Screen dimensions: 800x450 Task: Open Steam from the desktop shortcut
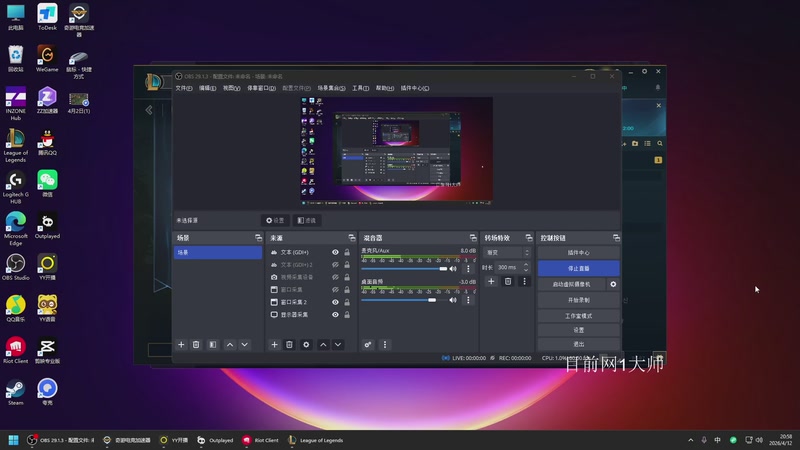[x=16, y=388]
